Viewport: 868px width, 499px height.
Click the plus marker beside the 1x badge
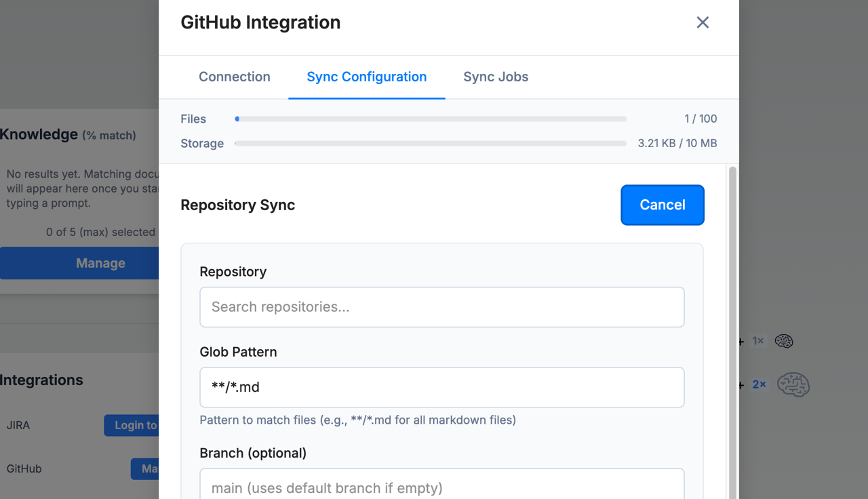point(739,341)
